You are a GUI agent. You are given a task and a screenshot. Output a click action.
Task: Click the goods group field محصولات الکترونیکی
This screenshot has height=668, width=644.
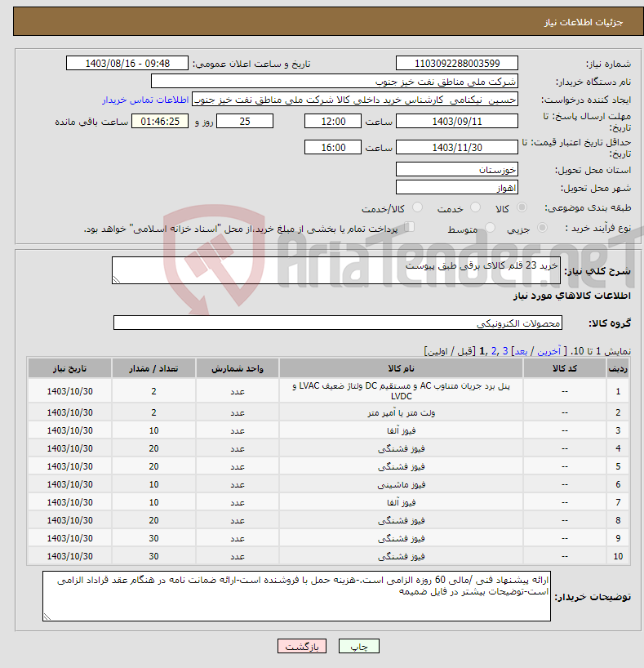[337, 323]
